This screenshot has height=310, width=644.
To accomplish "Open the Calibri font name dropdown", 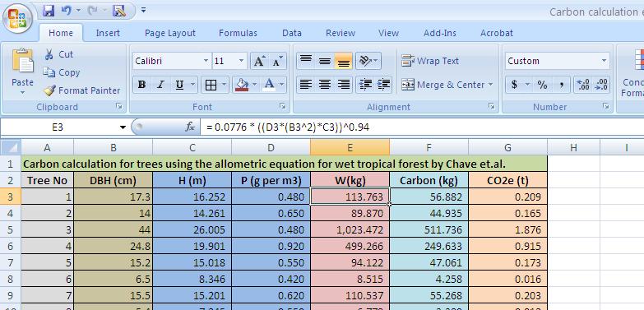I will [x=206, y=61].
